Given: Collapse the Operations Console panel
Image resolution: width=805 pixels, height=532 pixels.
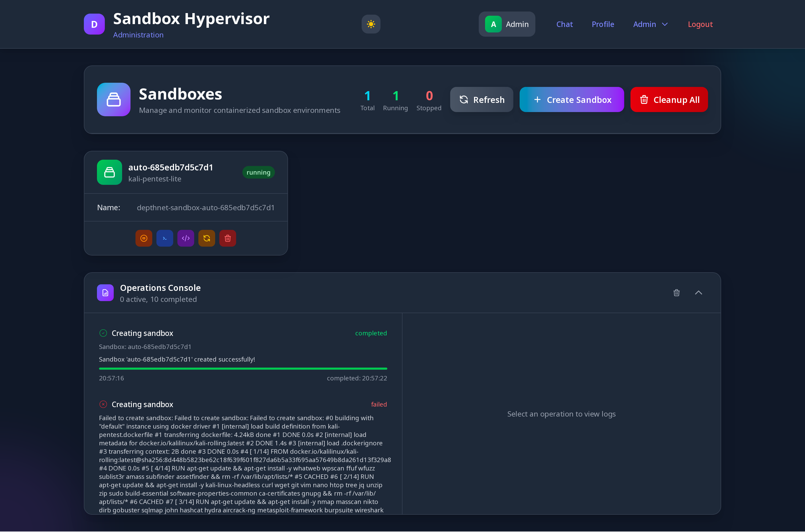Looking at the screenshot, I should pyautogui.click(x=698, y=292).
